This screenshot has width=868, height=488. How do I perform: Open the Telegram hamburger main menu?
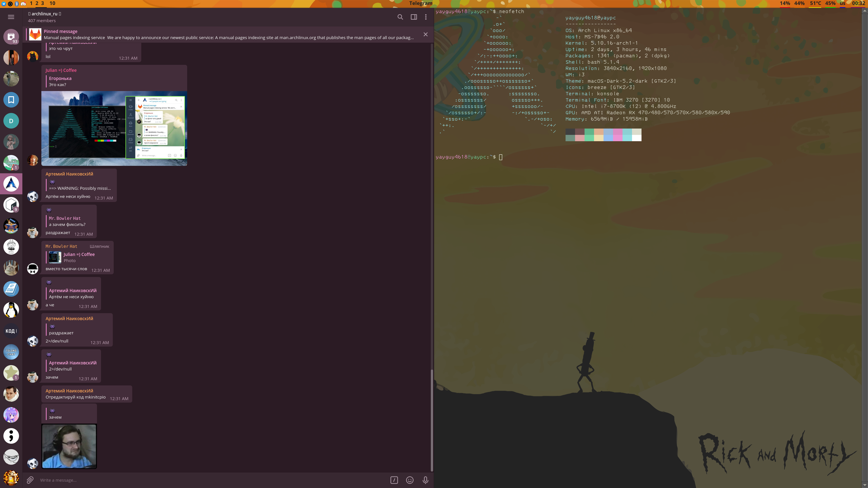11,17
